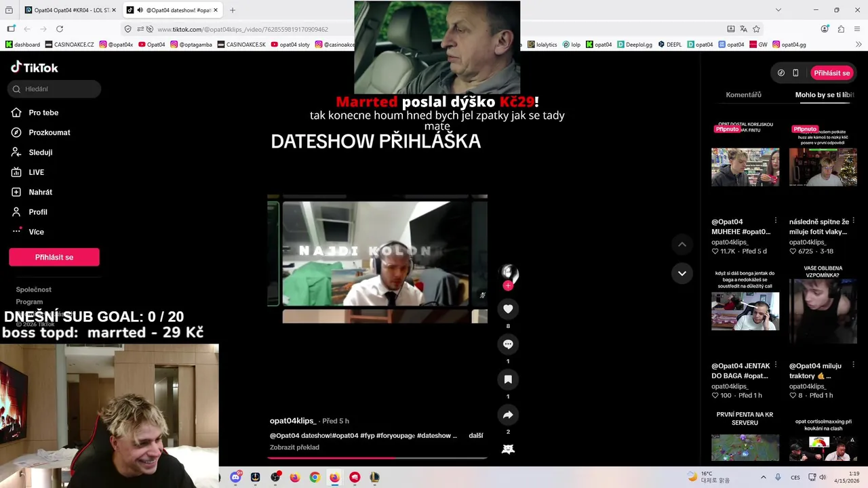The image size is (868, 488).
Task: Click the TikTok logo
Action: click(35, 67)
